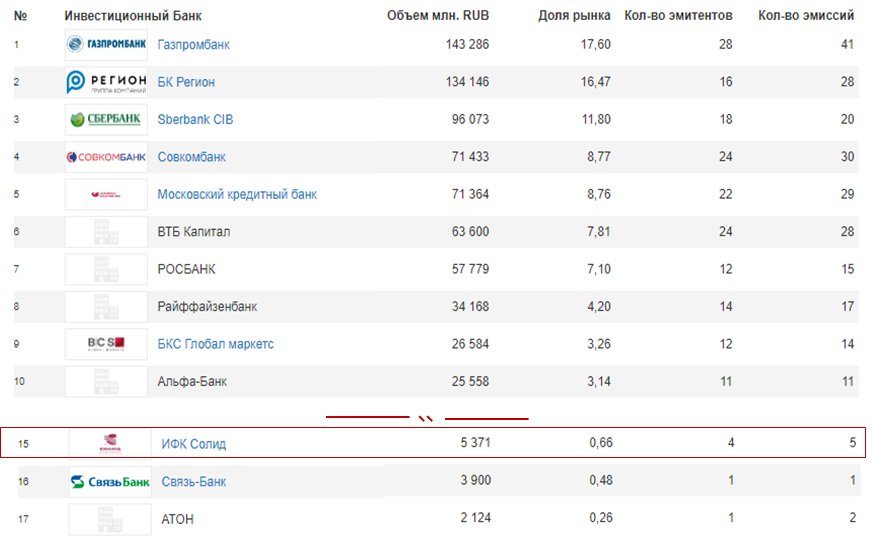Screen dimensions: 873x541
Task: Select Московский кредитный банк issuers count 22
Action: pyautogui.click(x=725, y=194)
